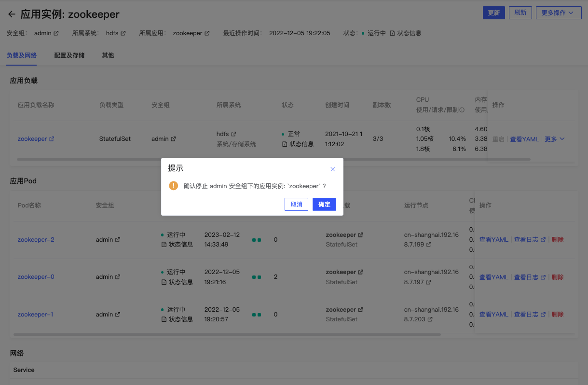
Task: Open external link icon next to 安全组 admin in header
Action: (56, 33)
